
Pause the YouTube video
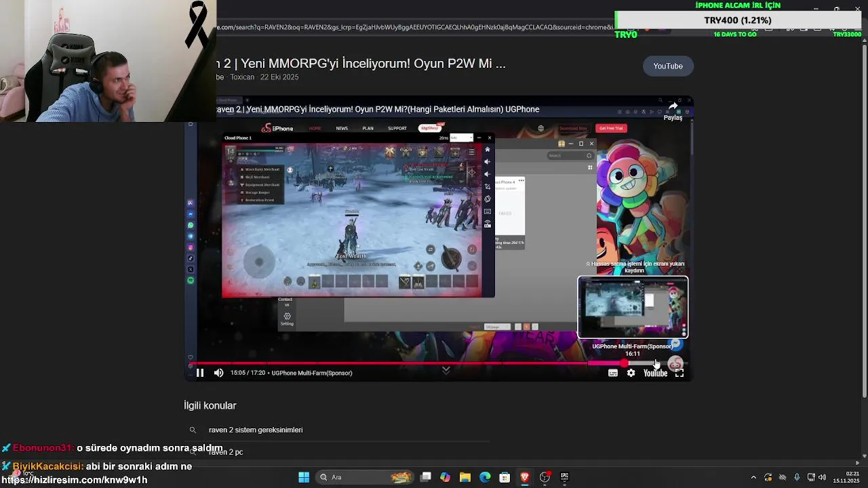click(x=200, y=373)
